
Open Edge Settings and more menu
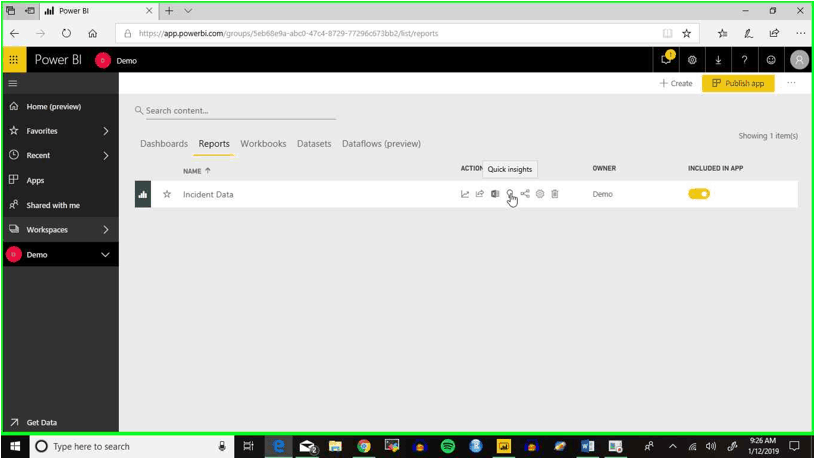tap(800, 33)
